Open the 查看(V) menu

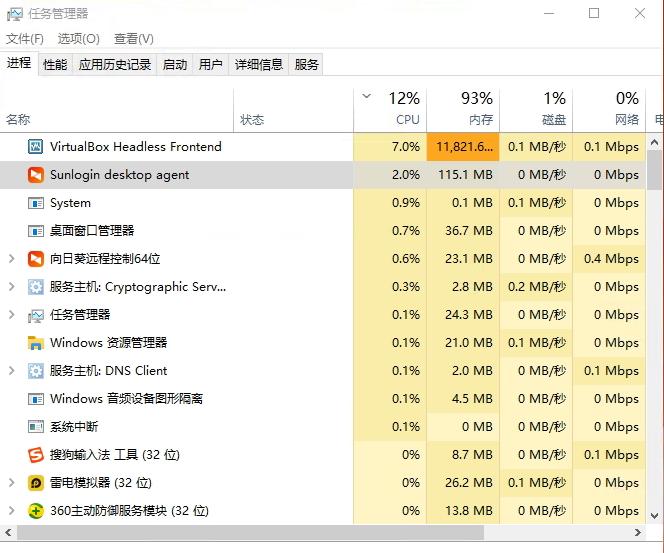coord(133,39)
